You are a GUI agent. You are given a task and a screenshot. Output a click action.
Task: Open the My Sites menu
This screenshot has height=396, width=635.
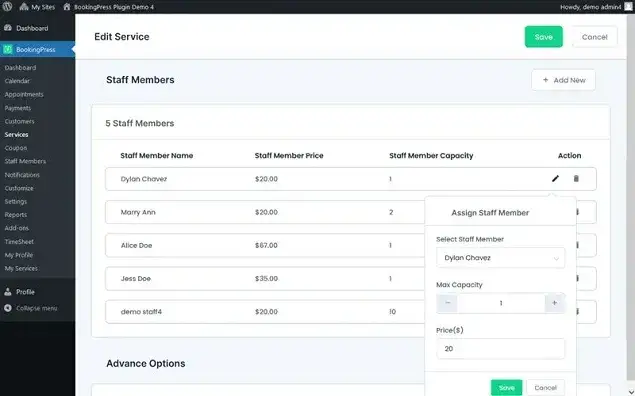[x=37, y=7]
